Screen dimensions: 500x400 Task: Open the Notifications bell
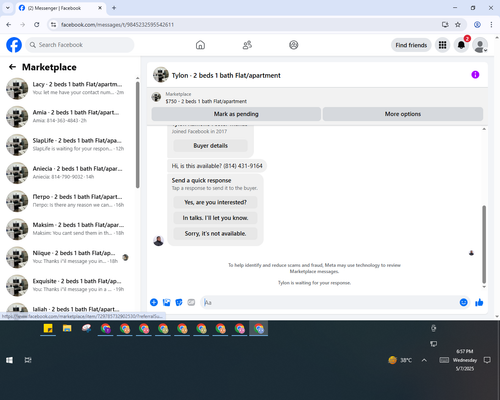(x=461, y=45)
